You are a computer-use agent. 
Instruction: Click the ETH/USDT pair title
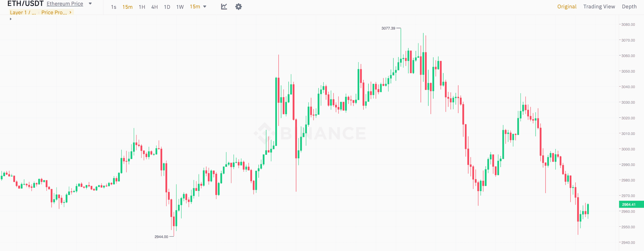pos(25,4)
